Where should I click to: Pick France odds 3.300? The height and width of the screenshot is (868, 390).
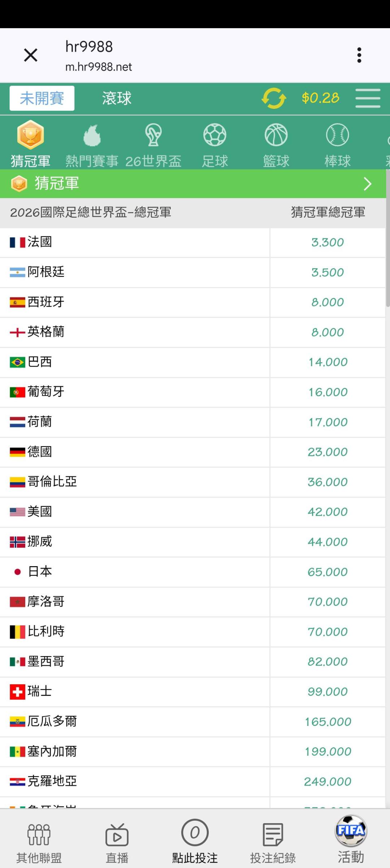[328, 242]
